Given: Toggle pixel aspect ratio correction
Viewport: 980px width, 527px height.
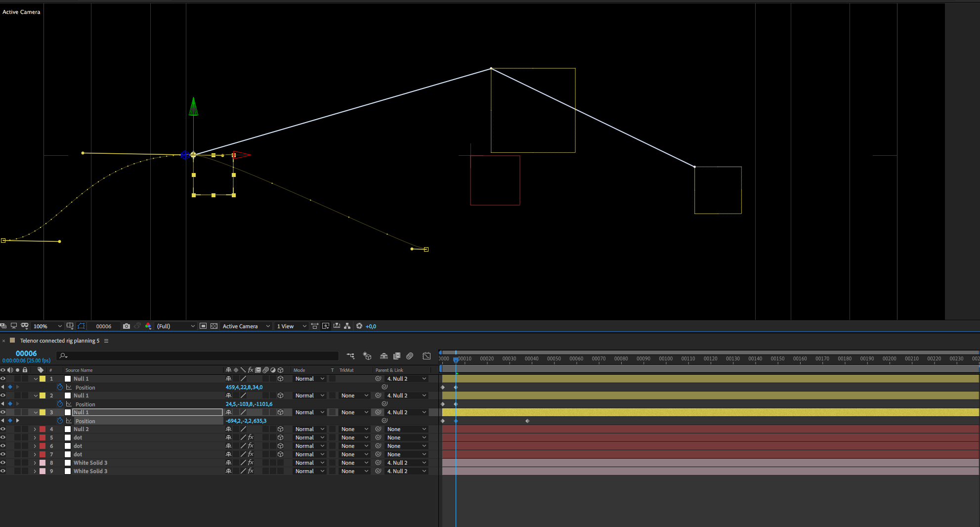Looking at the screenshot, I should [x=315, y=326].
